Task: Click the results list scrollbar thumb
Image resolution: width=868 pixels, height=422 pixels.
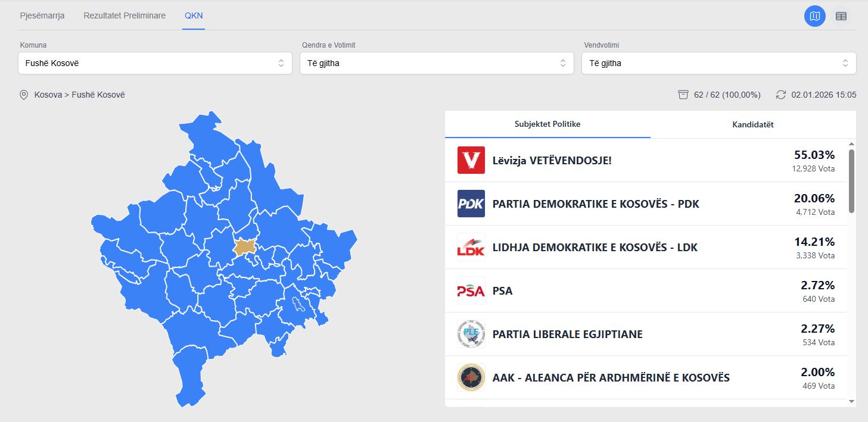Action: click(851, 180)
